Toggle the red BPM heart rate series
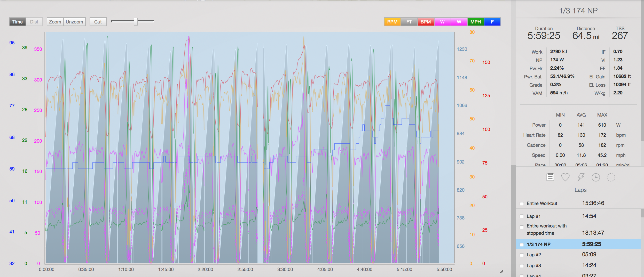This screenshot has height=277, width=644. point(426,22)
